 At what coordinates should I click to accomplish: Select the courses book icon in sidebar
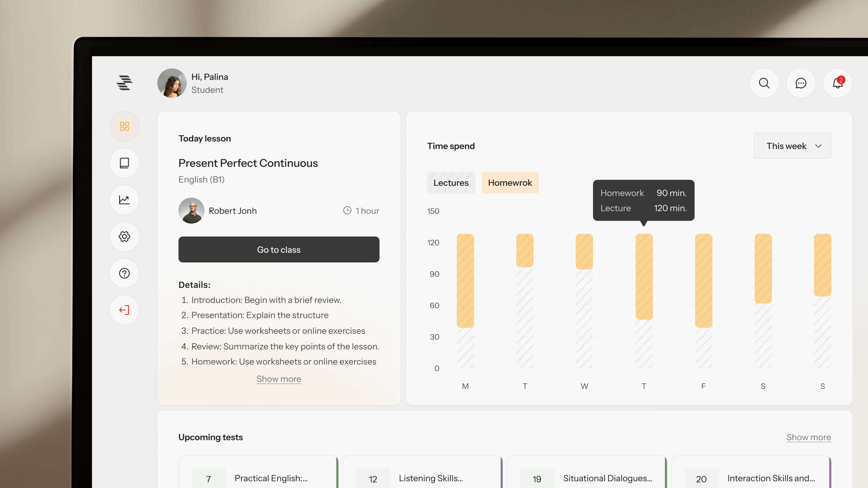124,163
